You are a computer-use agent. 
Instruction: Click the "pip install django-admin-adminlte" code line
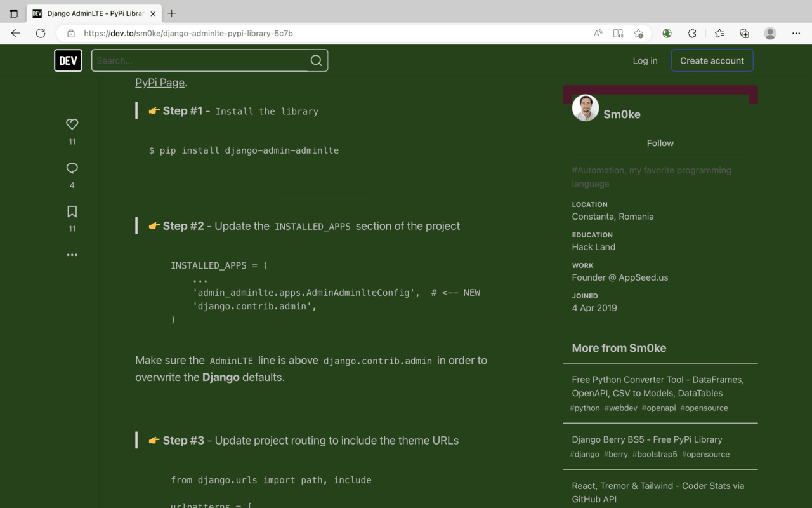244,150
